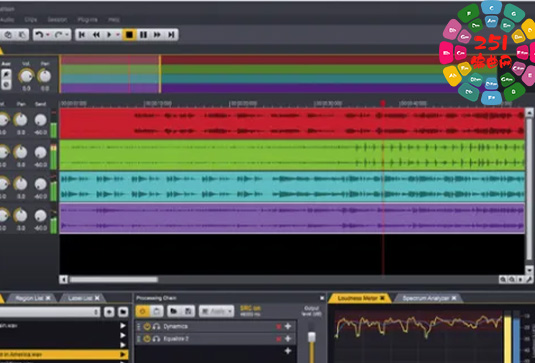Click the Vol knob in the master section
This screenshot has width=535, height=363.
coord(26,76)
